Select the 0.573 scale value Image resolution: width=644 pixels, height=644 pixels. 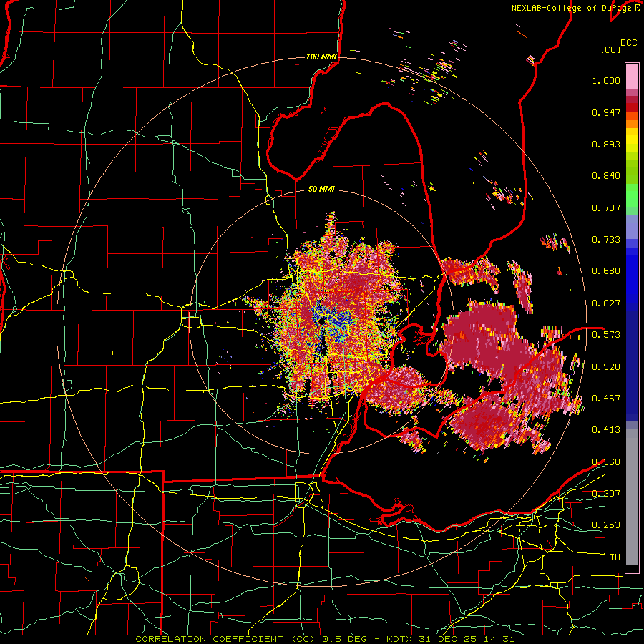point(606,335)
